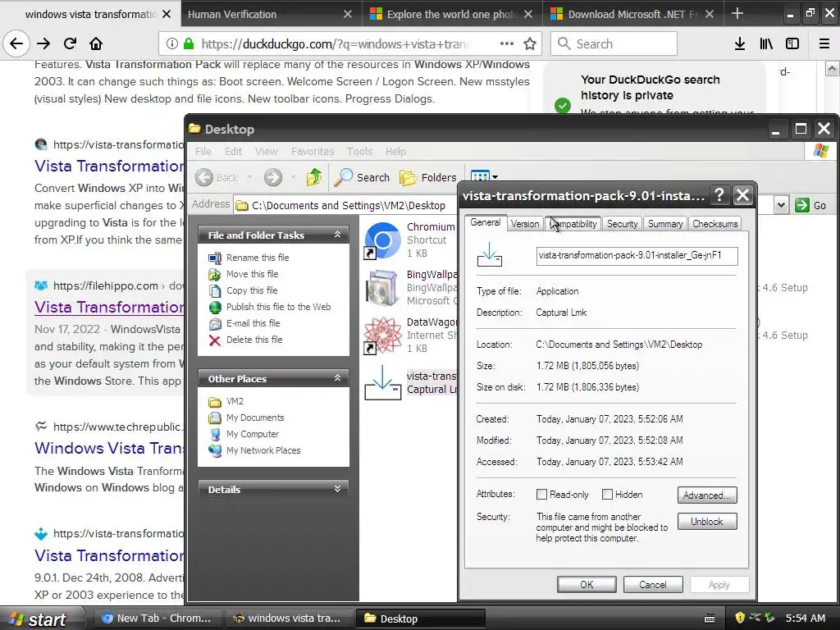The height and width of the screenshot is (630, 840).
Task: Open the Firefox Library icon
Action: 766,44
